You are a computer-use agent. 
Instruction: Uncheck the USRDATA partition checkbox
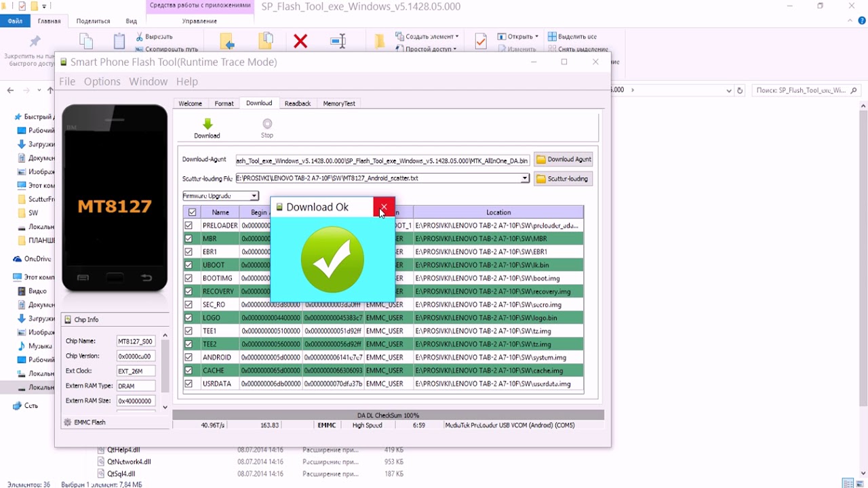tap(189, 384)
